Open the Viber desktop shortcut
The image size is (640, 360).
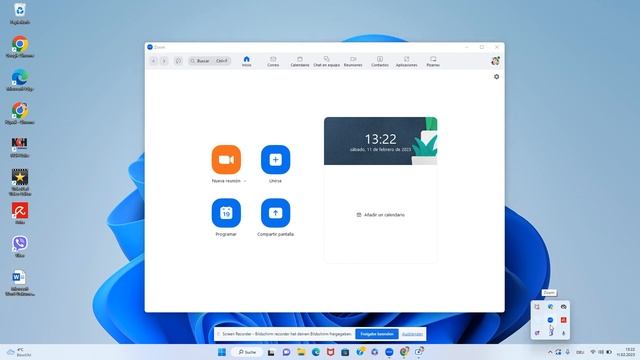click(20, 246)
